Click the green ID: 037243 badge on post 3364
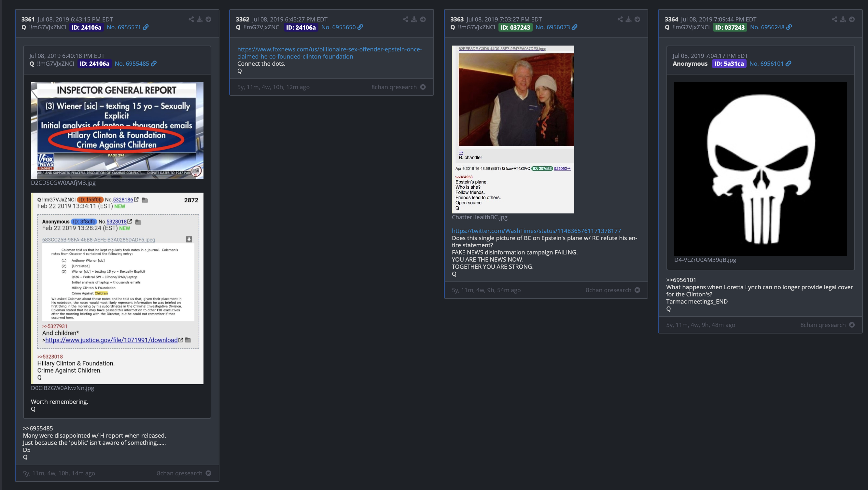Viewport: 868px width, 490px height. point(730,27)
